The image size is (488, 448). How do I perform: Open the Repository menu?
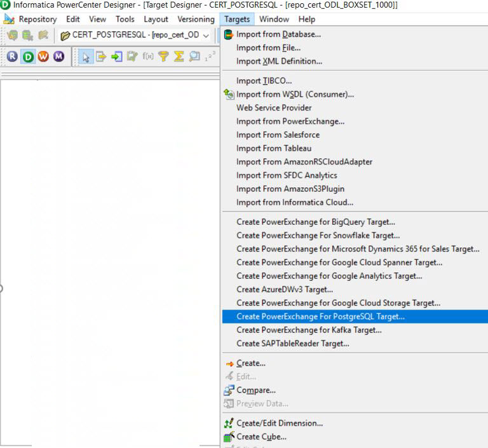pos(37,19)
